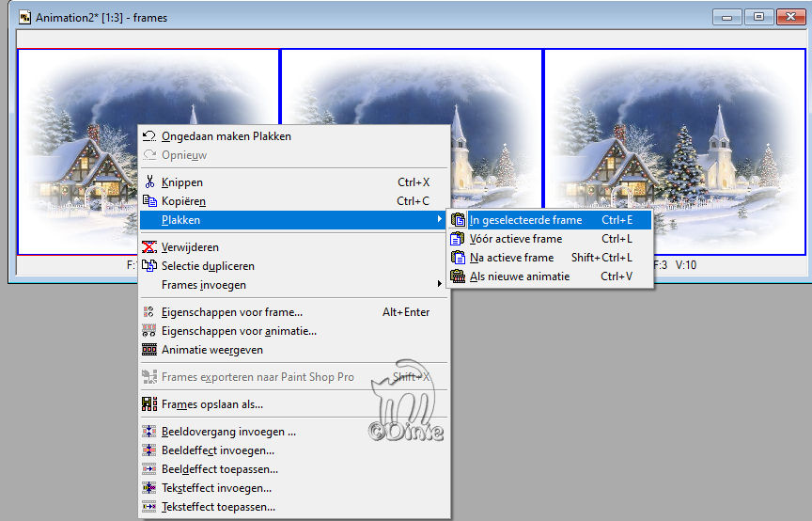This screenshot has height=521, width=812.
Task: Select 'Vóór actieve frame' from the submenu
Action: tap(515, 239)
